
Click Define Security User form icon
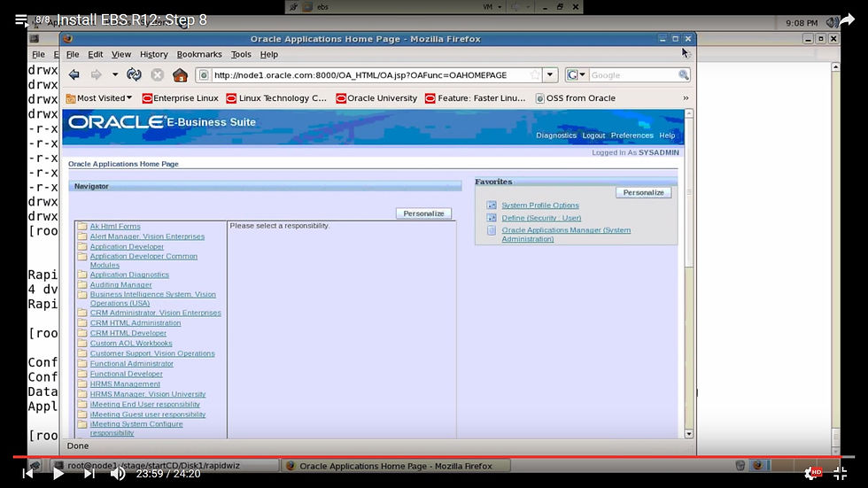coord(492,218)
